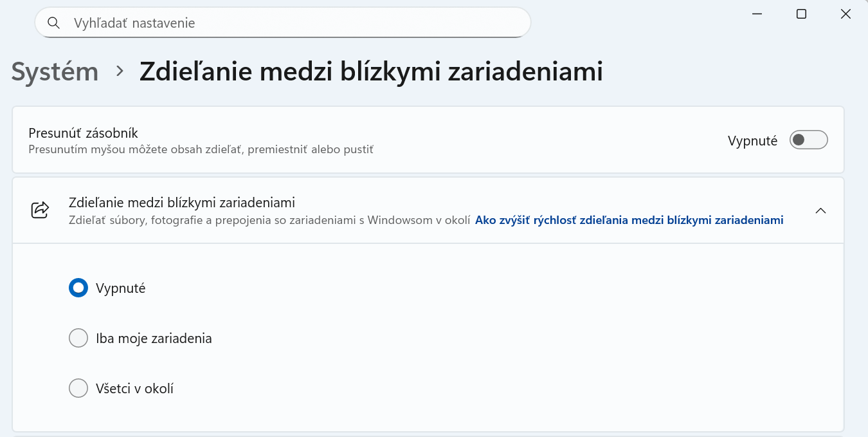Click the Všetci v okolí label text
868x437 pixels.
(134, 389)
